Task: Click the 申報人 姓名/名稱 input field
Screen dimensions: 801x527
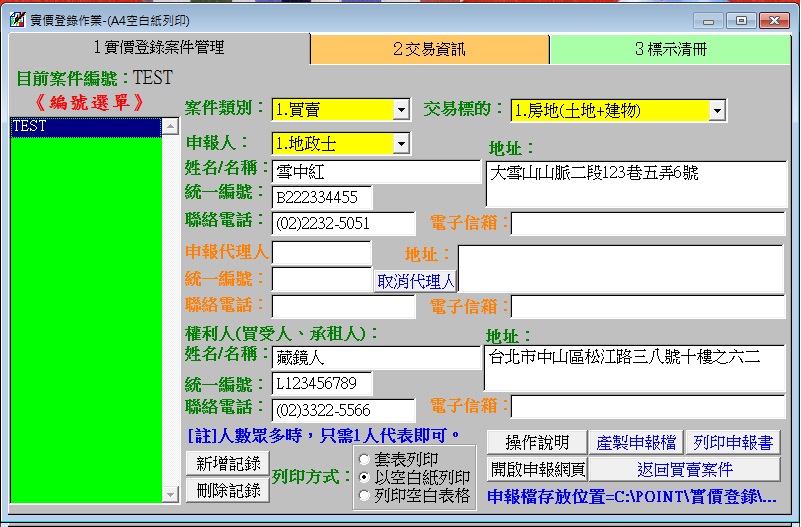Action: [x=376, y=172]
